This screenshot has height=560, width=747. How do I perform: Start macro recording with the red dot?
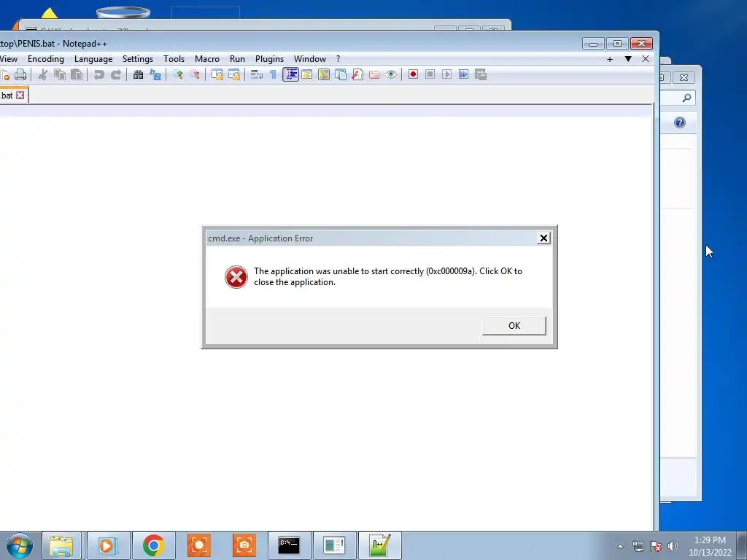point(413,75)
